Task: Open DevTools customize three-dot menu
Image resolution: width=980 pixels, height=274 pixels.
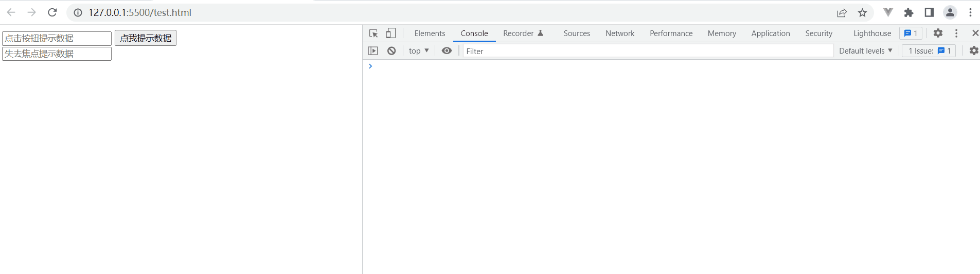Action: tap(956, 33)
